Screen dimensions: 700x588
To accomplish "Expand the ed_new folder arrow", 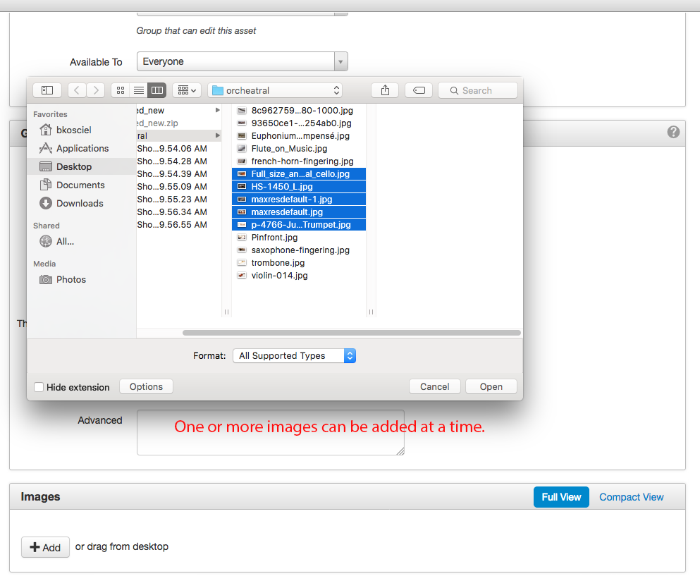I will [217, 110].
